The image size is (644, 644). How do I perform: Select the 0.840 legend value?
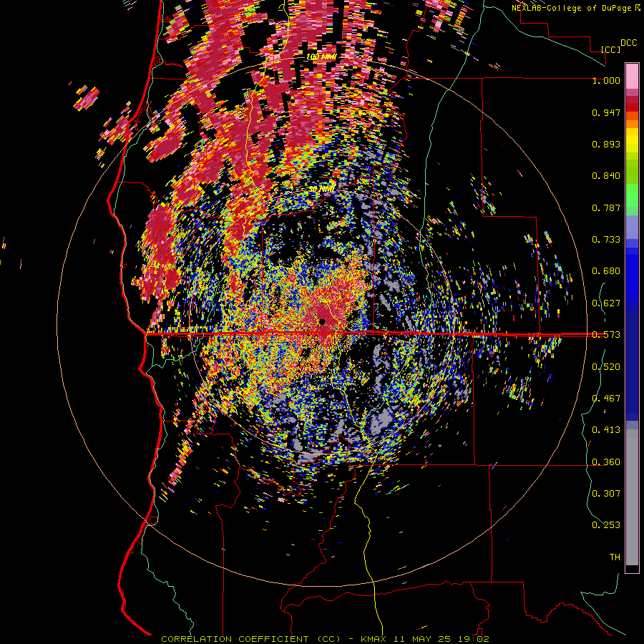coord(606,176)
